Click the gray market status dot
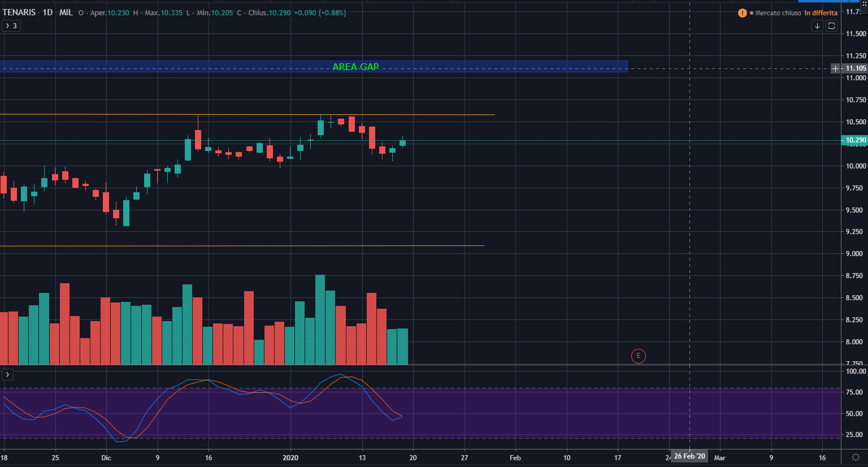The image size is (868, 467). [x=752, y=13]
